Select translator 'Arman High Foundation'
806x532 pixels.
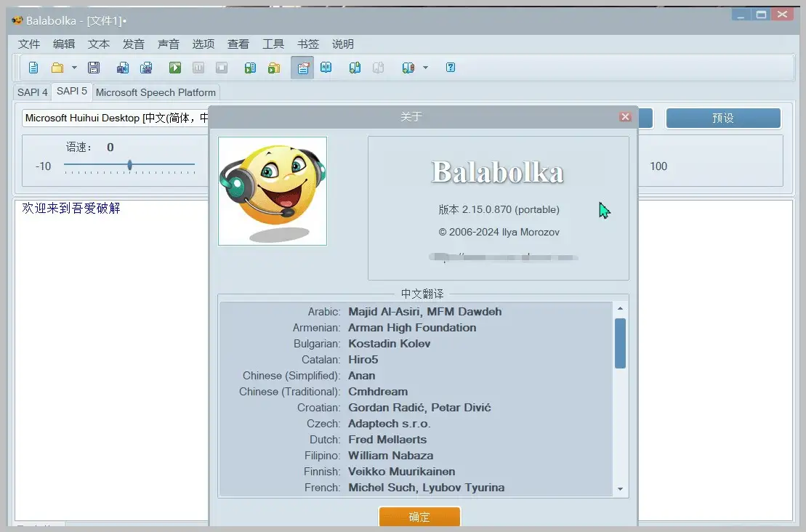tap(412, 328)
